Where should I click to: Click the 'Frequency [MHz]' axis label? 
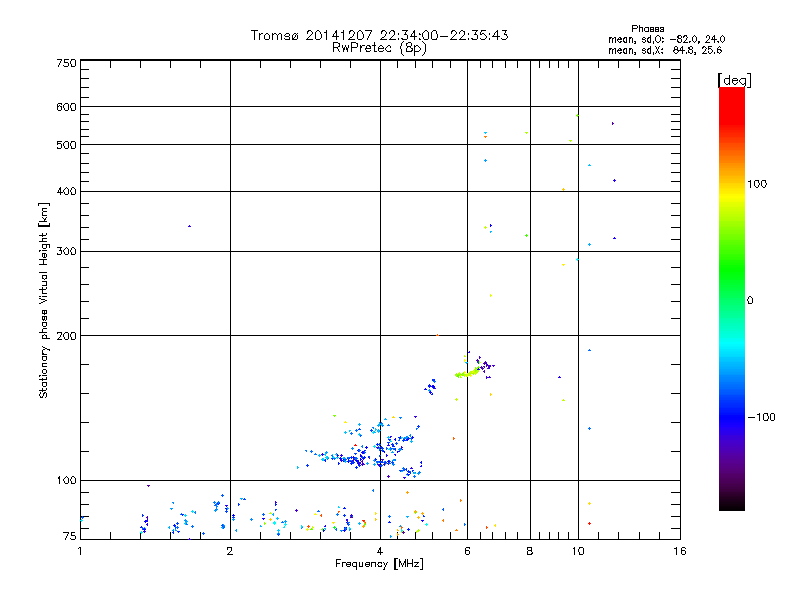[379, 564]
